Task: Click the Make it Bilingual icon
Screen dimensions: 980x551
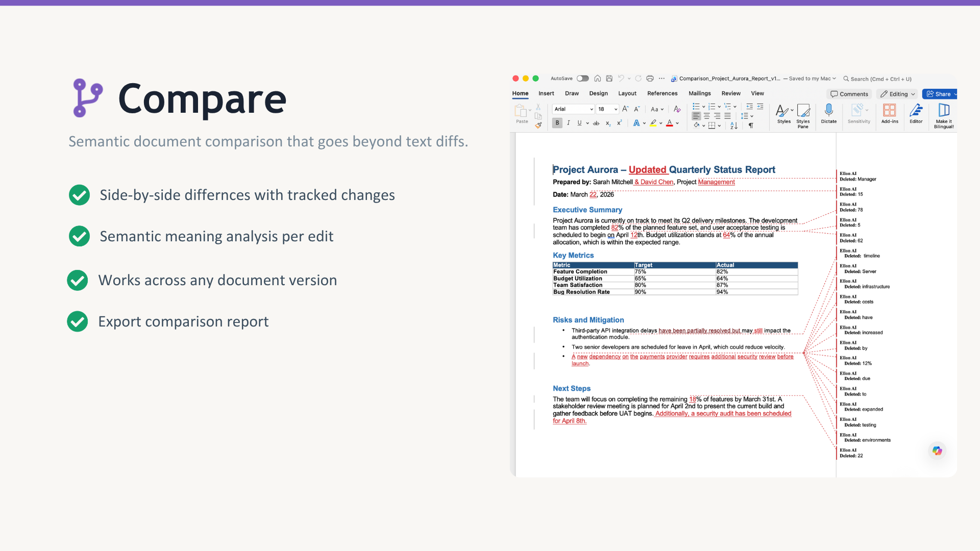Action: [x=943, y=111]
